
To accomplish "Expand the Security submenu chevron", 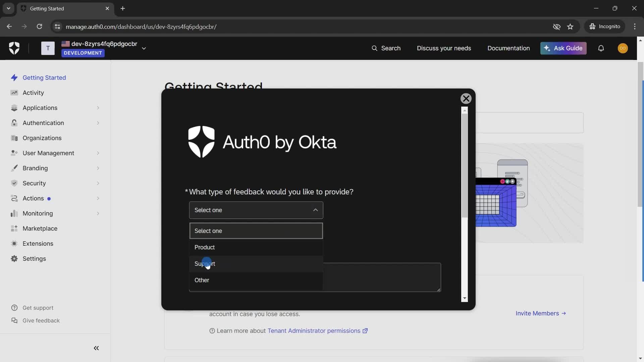I will pyautogui.click(x=98, y=183).
